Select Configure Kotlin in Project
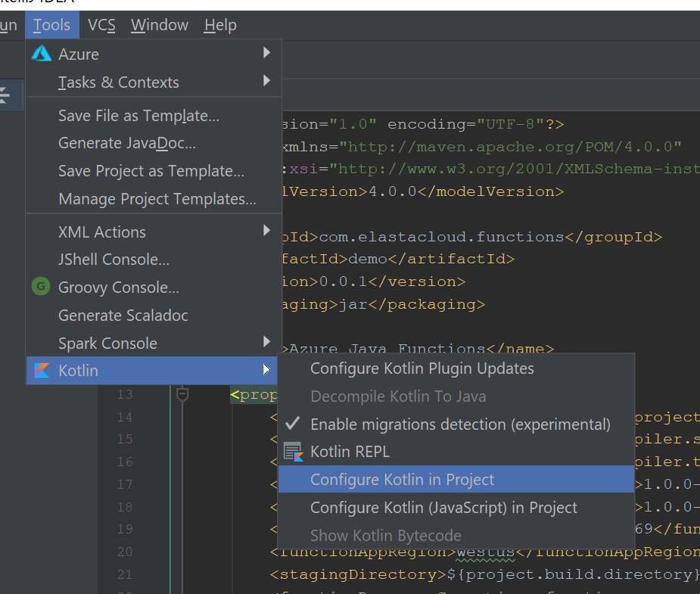This screenshot has height=594, width=700. click(456, 479)
